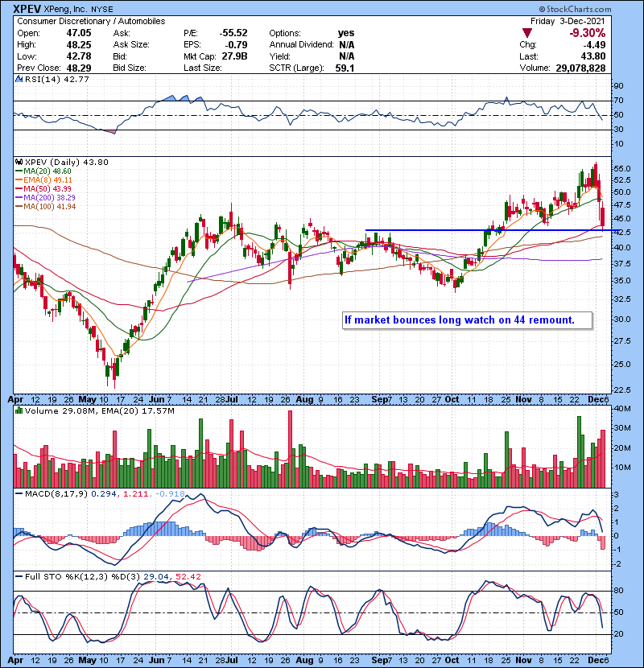Screen dimensions: 644x668
Task: Click the red down-triangle next to -9.30%
Action: pyautogui.click(x=527, y=33)
